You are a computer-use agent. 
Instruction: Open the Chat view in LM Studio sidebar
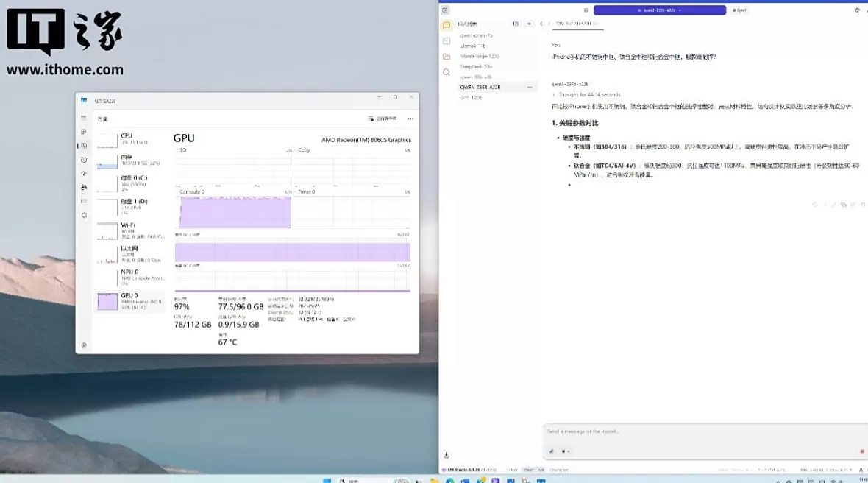447,25
